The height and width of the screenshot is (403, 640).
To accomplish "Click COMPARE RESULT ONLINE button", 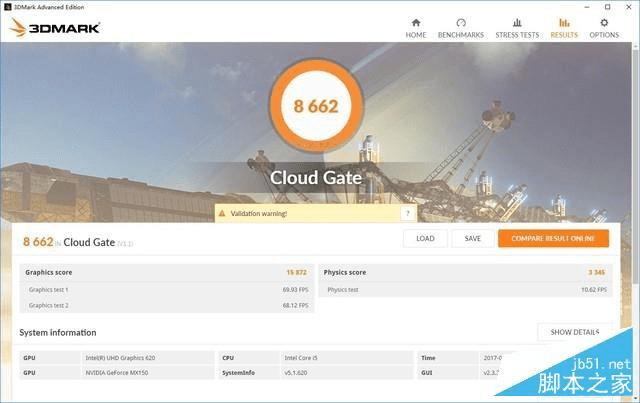I will point(553,238).
